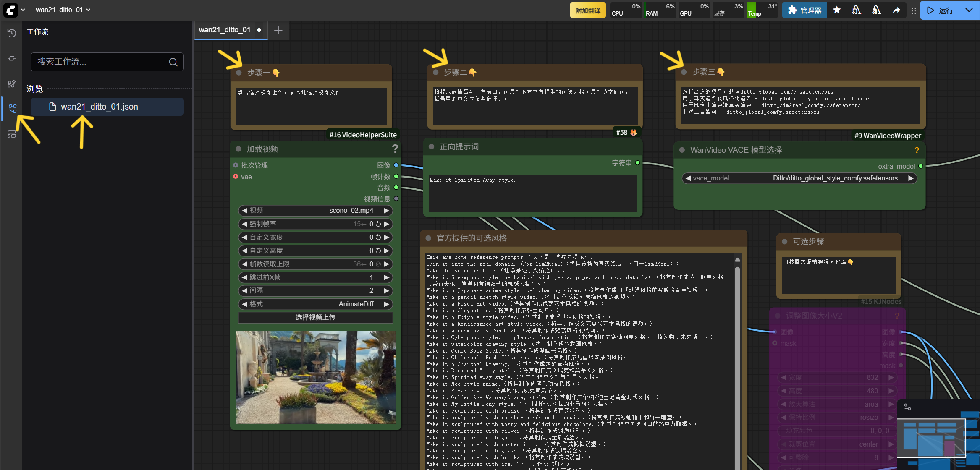Click the 搜索工作流 search input field
The height and width of the screenshot is (470, 980).
tap(101, 62)
